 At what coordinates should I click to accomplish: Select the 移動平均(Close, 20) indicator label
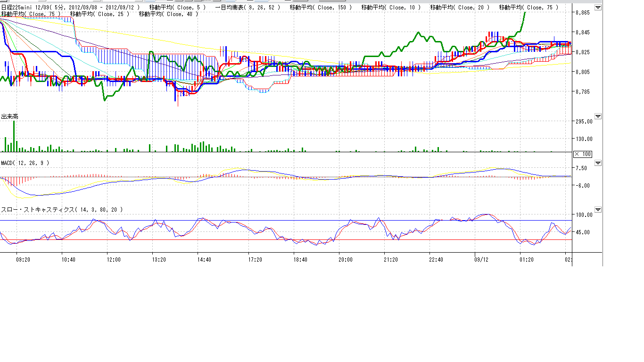click(x=460, y=8)
